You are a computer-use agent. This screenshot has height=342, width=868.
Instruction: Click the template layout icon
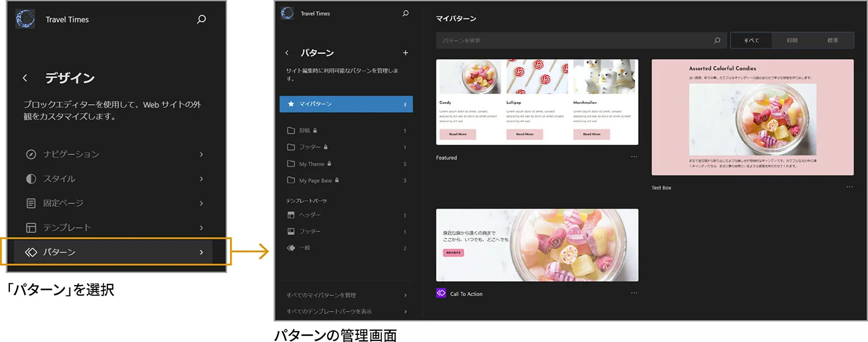[x=31, y=228]
